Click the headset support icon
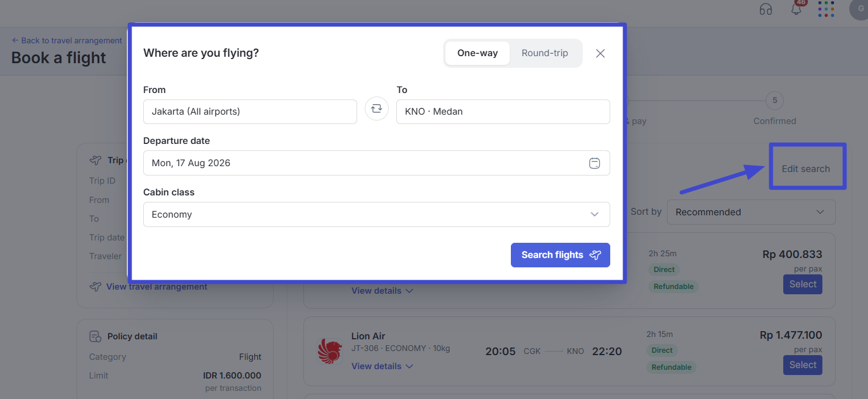This screenshot has width=868, height=399. click(x=766, y=9)
